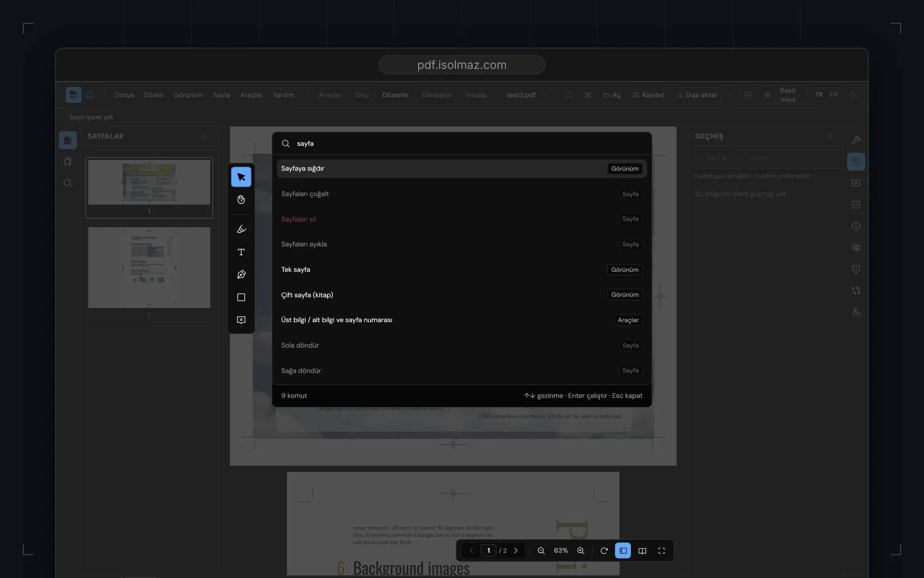Open the history panel icon

click(856, 161)
